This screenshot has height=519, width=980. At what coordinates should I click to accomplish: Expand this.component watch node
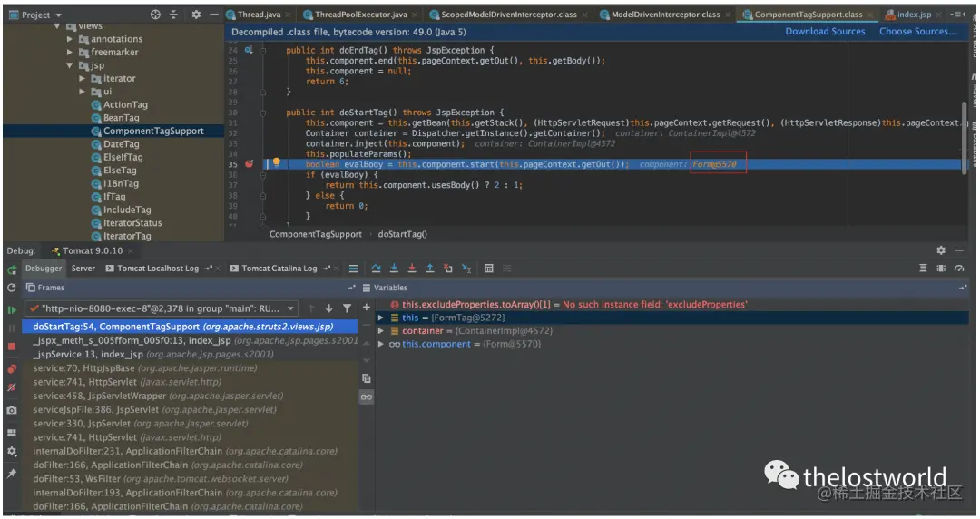coord(380,344)
